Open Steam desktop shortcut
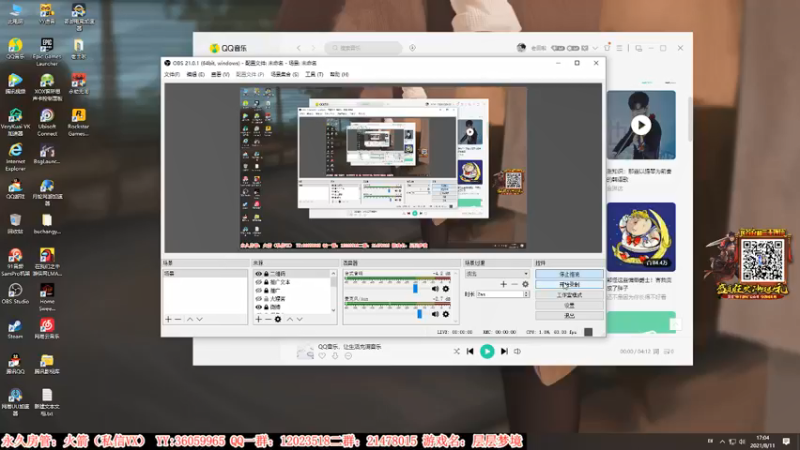This screenshot has height=450, width=800. [15, 329]
